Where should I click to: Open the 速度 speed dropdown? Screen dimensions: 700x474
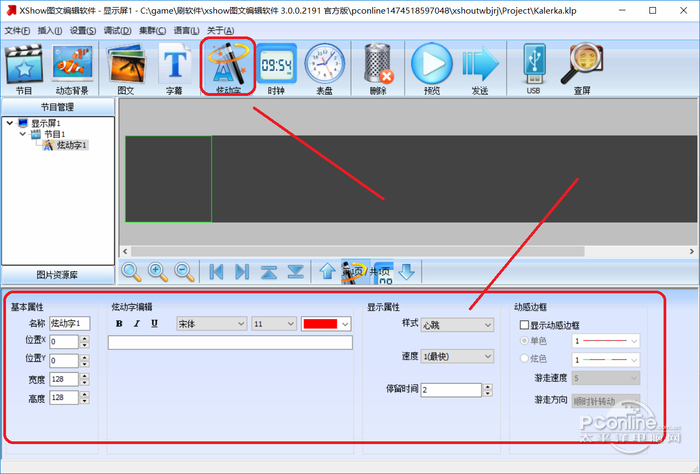(x=457, y=356)
